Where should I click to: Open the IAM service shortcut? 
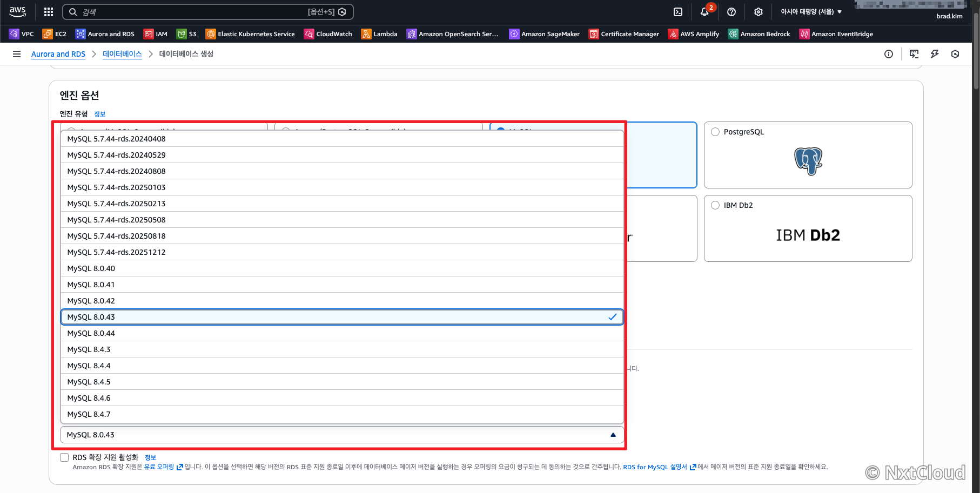click(156, 34)
